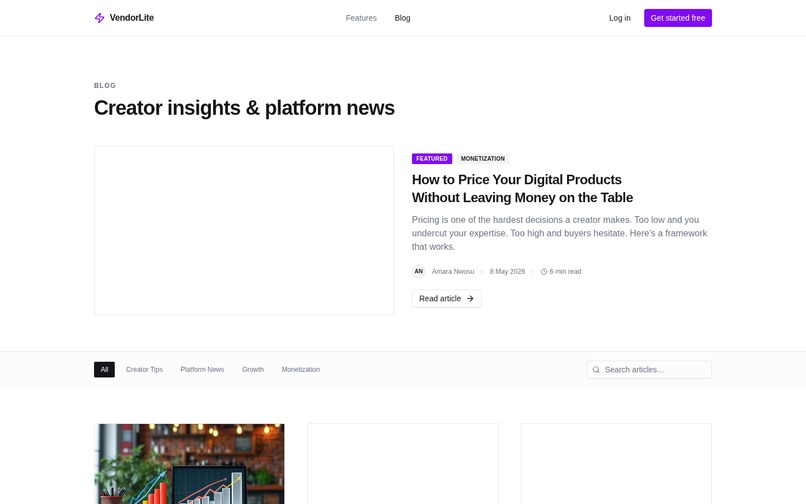Click the Get started free button
This screenshot has height=504, width=806.
pyautogui.click(x=677, y=18)
